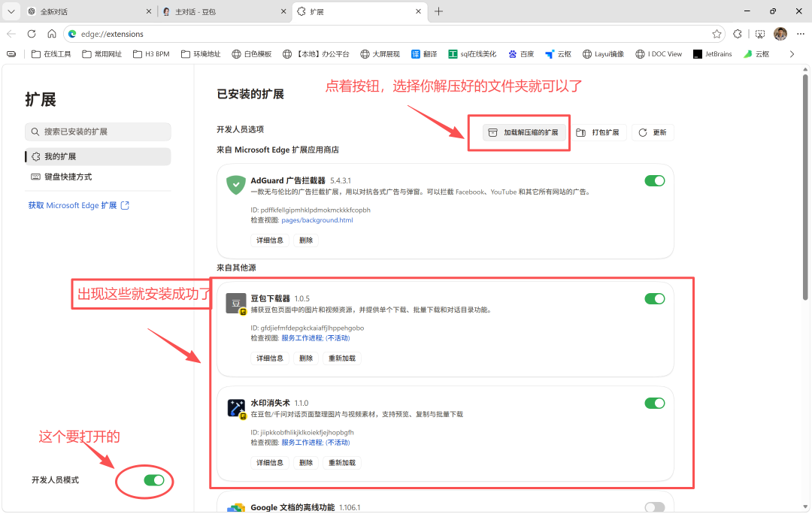Click the 豆包下载器 extension icon
This screenshot has height=514, width=812.
click(236, 304)
